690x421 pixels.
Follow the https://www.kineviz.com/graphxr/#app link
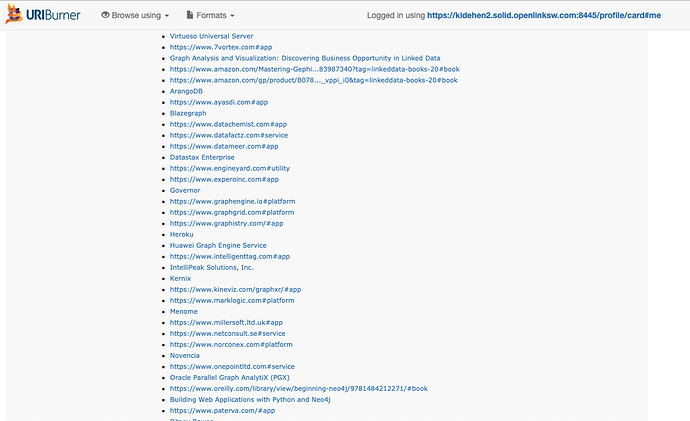click(235, 289)
